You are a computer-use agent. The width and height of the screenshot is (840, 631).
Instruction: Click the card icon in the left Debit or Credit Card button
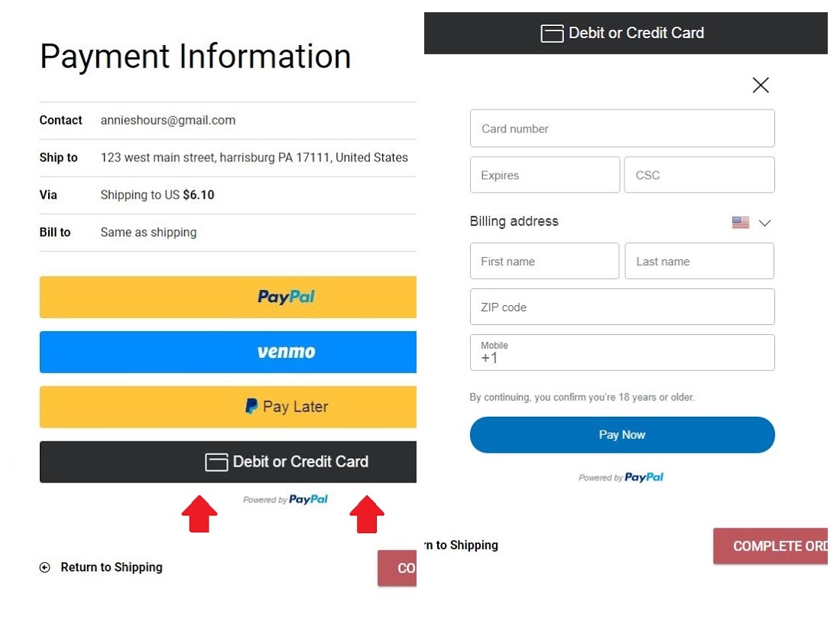216,462
